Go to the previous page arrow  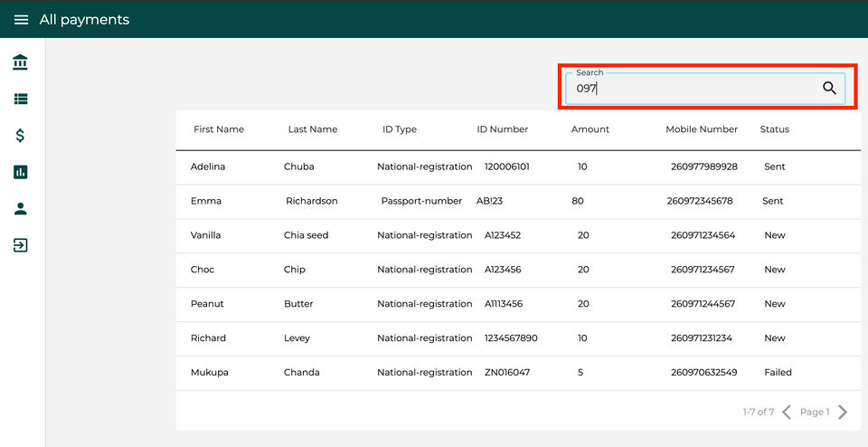click(x=786, y=412)
